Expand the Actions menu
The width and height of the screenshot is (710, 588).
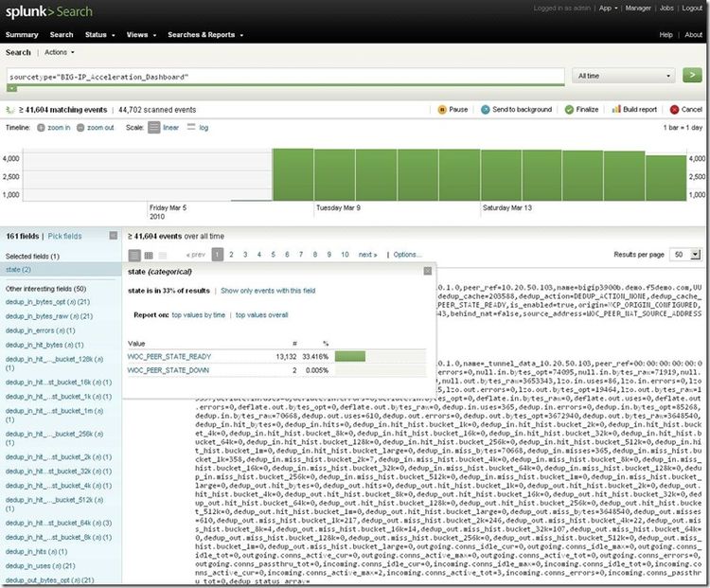[57, 53]
